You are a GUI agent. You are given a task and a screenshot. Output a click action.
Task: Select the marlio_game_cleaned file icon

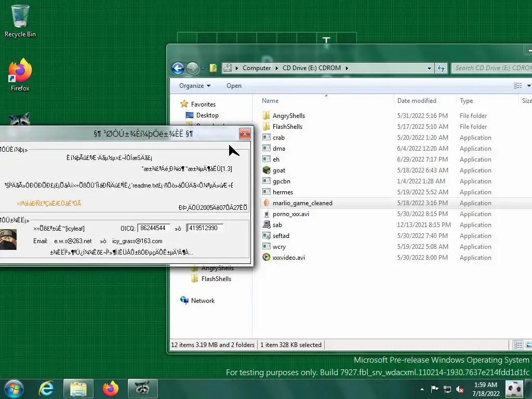[267, 203]
